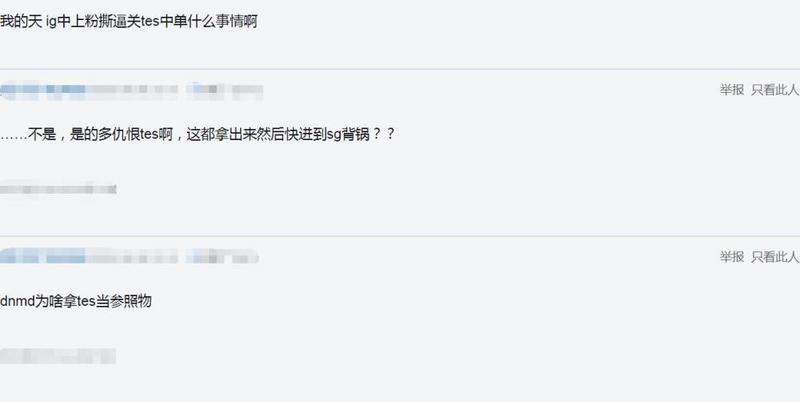Click the blurred grey badge beside the second commenter's name
Screen dimensions: 800x402
pyautogui.click(x=224, y=91)
